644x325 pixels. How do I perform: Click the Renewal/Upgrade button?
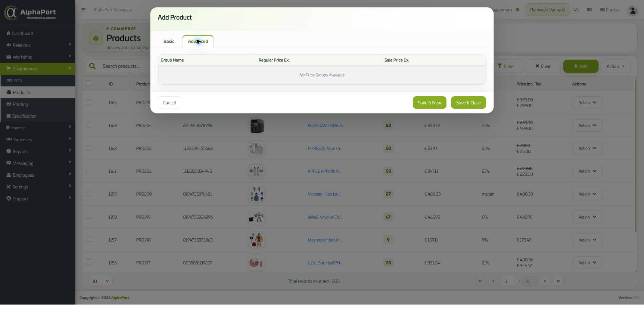(x=547, y=10)
